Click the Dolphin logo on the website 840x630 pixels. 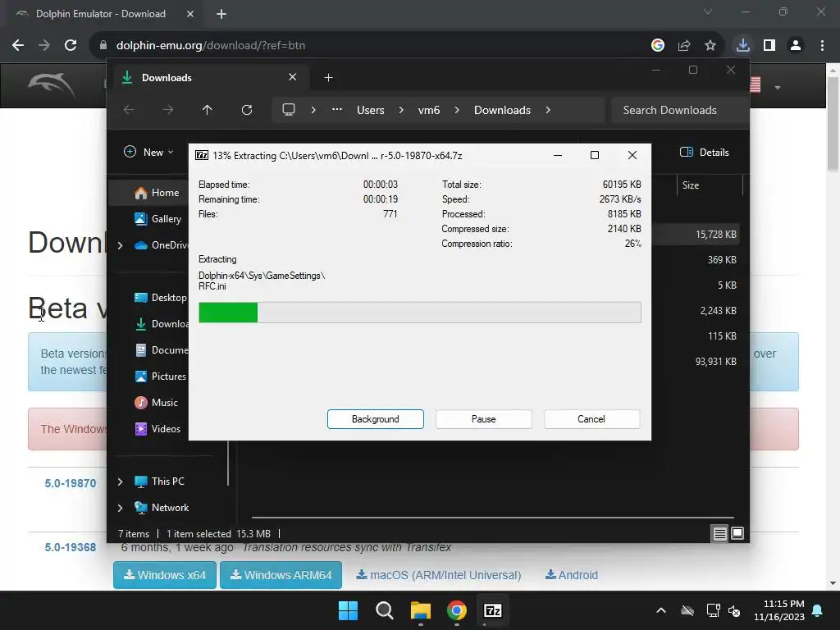point(52,84)
